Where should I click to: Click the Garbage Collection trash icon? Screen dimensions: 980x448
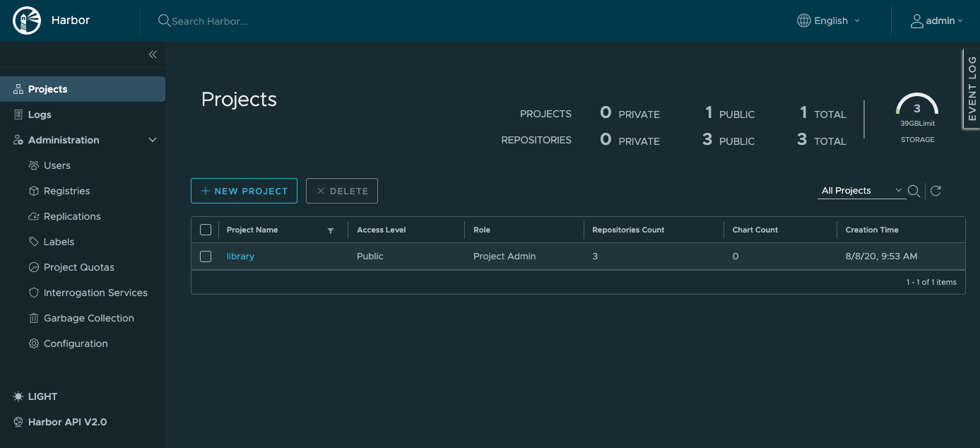pyautogui.click(x=34, y=318)
